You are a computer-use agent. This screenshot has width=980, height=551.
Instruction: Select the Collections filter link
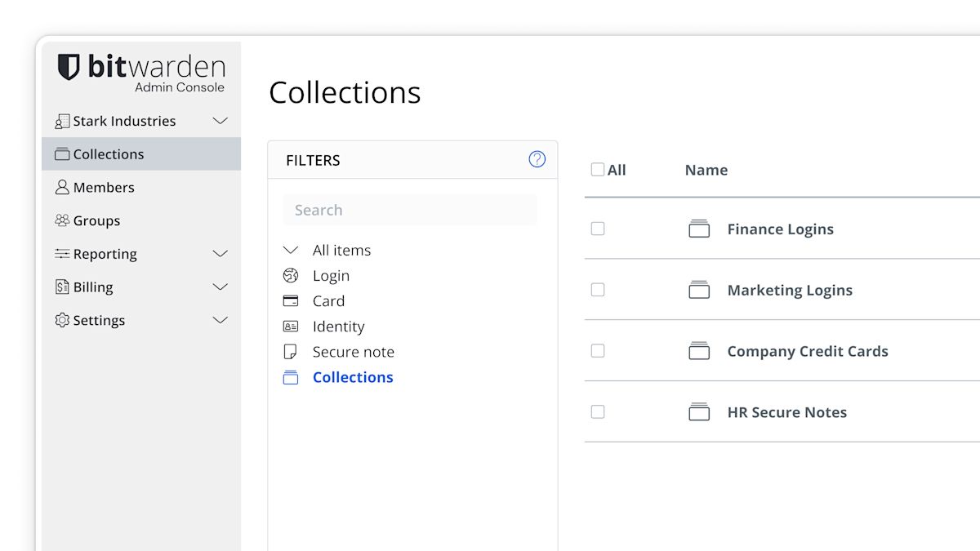[x=353, y=377]
